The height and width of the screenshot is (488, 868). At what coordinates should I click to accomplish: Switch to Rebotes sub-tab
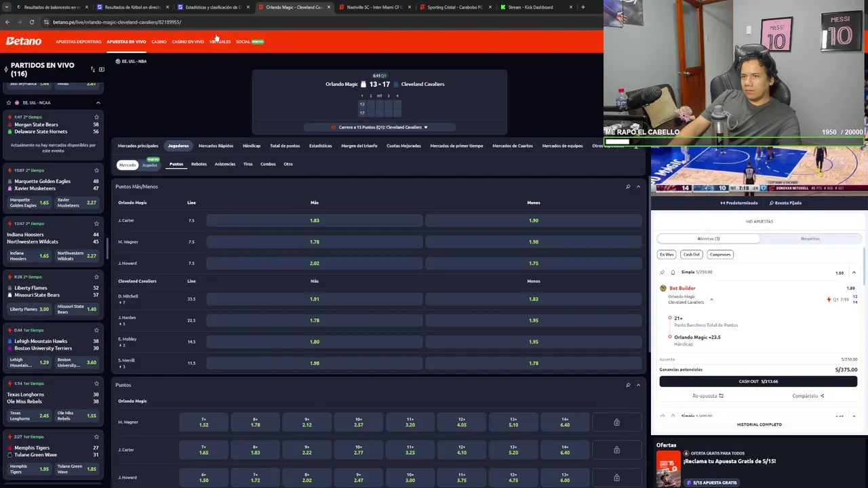coord(199,164)
